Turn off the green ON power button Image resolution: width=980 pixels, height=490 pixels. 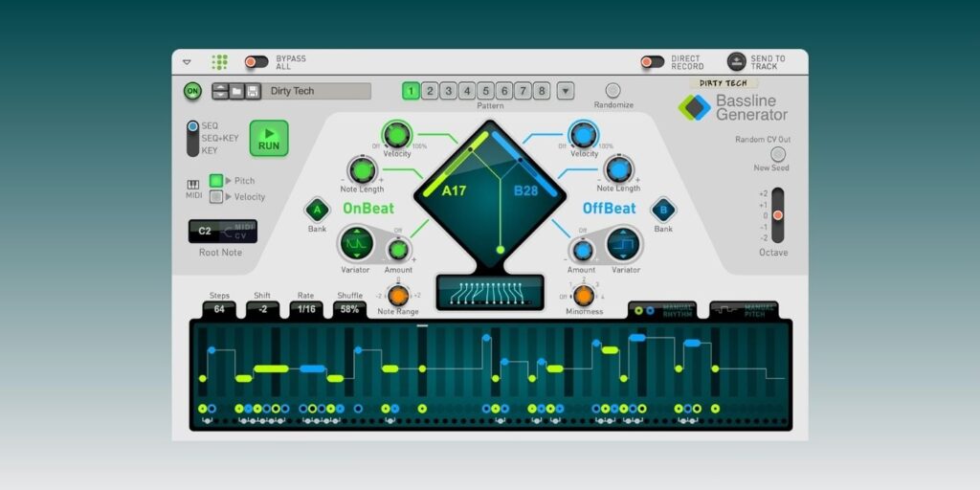pos(192,91)
